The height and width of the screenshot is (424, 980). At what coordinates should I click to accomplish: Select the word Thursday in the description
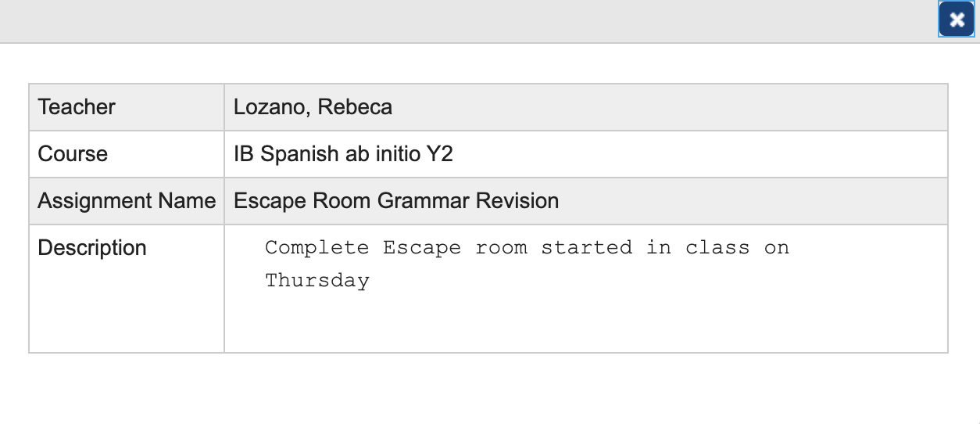(317, 280)
